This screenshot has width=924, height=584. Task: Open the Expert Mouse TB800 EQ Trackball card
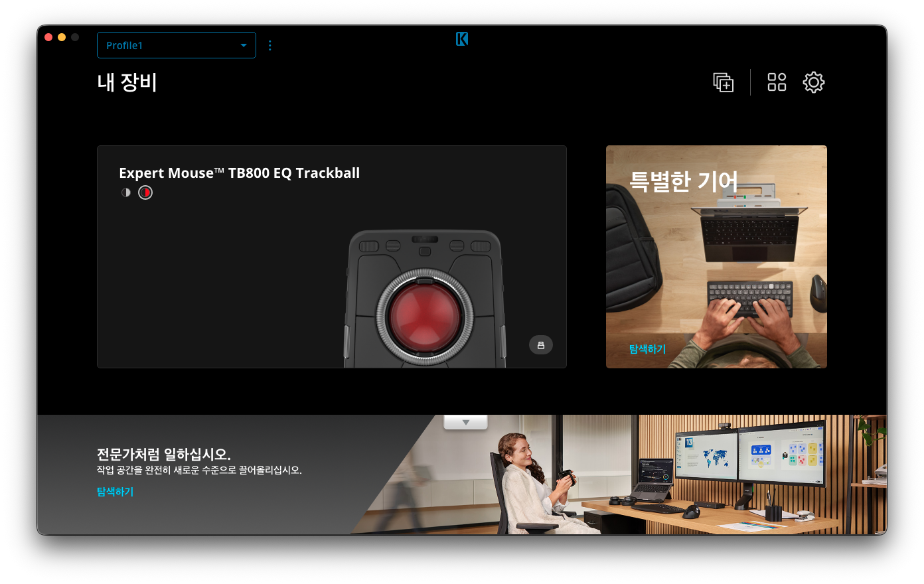[x=332, y=257]
